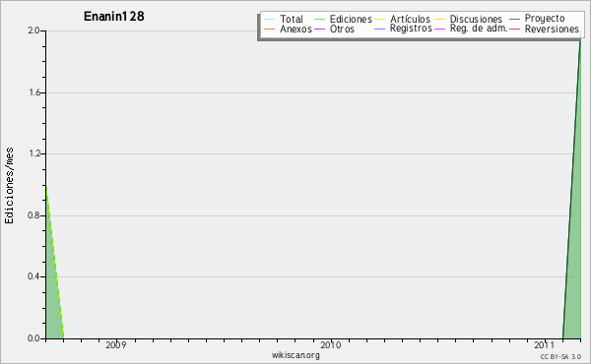Click the Reversiones red line swatch
This screenshot has width=591, height=364.
click(514, 29)
